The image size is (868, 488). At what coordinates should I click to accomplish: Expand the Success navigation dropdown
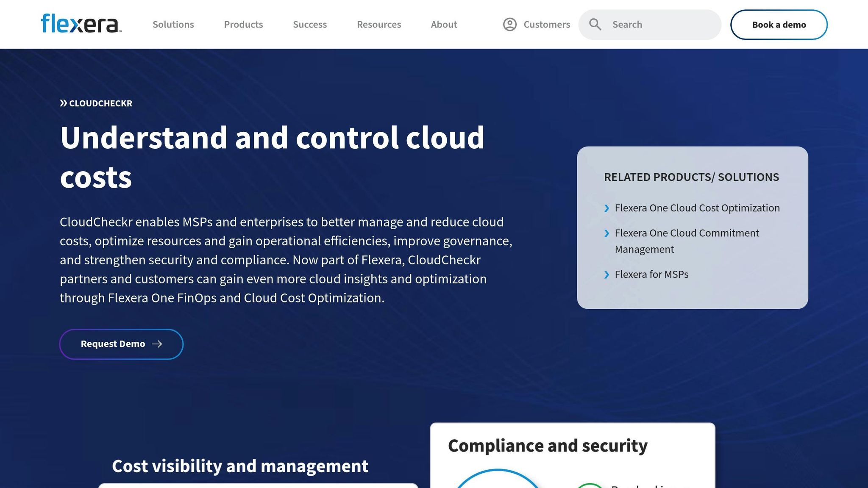point(310,24)
